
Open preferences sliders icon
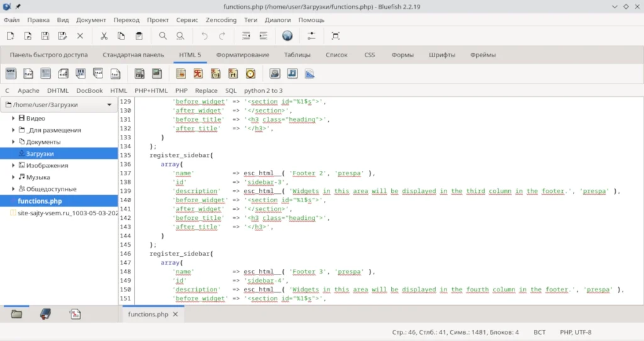click(x=311, y=36)
